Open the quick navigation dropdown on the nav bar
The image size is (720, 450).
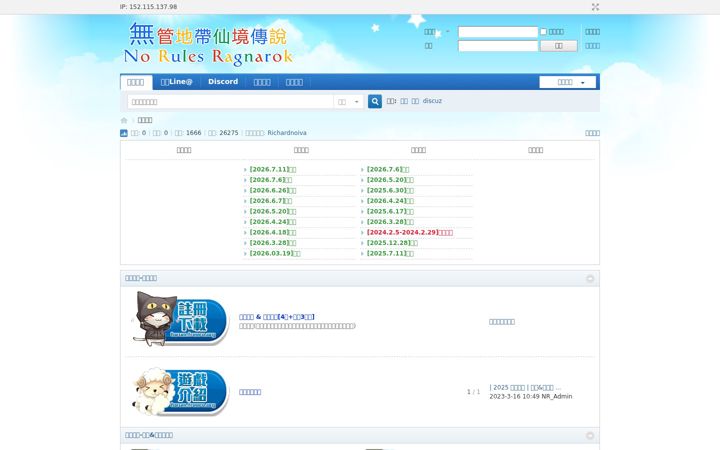pos(568,82)
